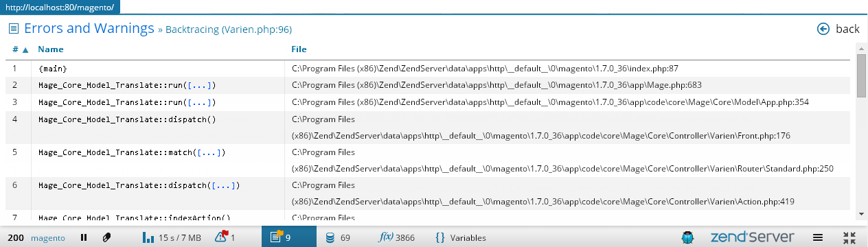The image size is (868, 247).
Task: Click the magento request link
Action: tap(48, 237)
